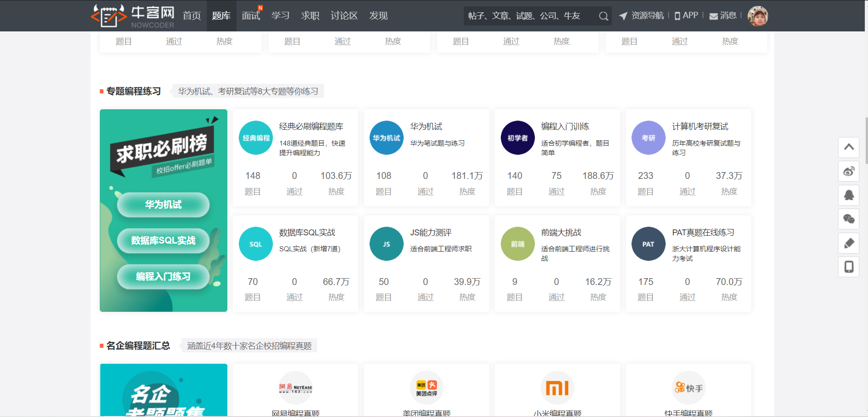Click 188.6万 heat value
The height and width of the screenshot is (417, 868).
coord(598,176)
